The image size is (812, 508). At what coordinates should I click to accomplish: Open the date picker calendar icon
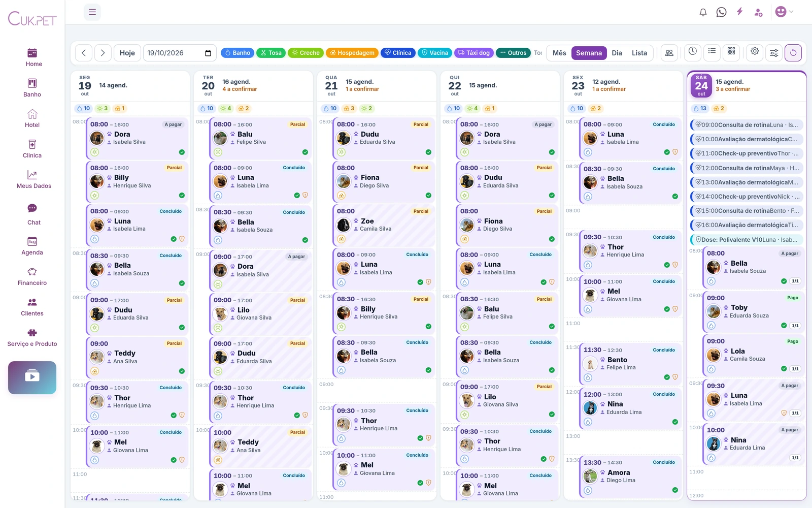(208, 53)
